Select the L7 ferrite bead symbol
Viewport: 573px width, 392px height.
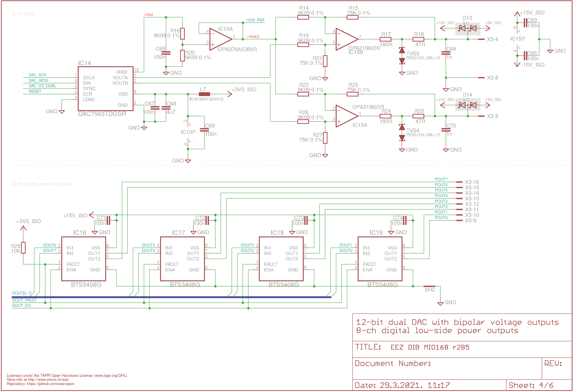click(204, 94)
